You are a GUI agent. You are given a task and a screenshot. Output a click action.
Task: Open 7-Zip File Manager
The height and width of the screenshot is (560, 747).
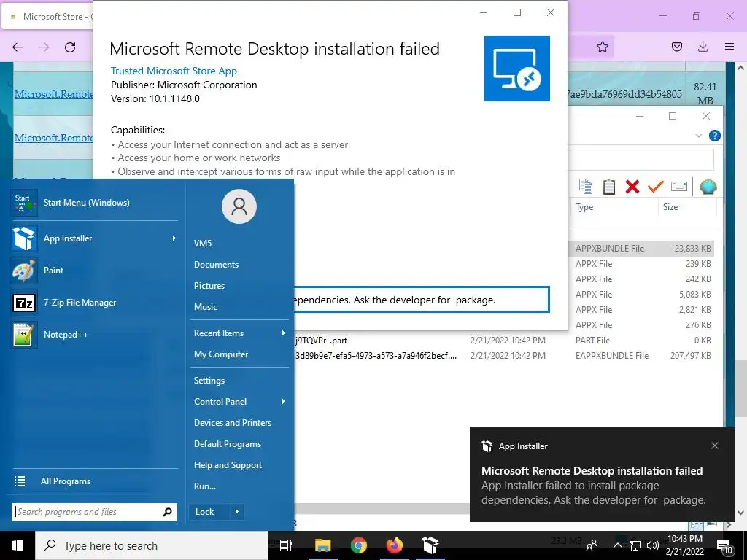pos(94,303)
